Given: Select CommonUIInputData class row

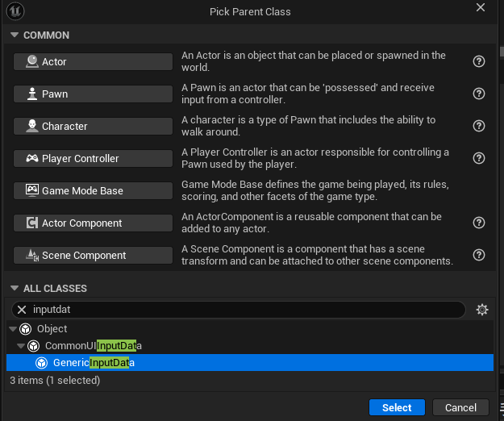Looking at the screenshot, I should tap(93, 346).
